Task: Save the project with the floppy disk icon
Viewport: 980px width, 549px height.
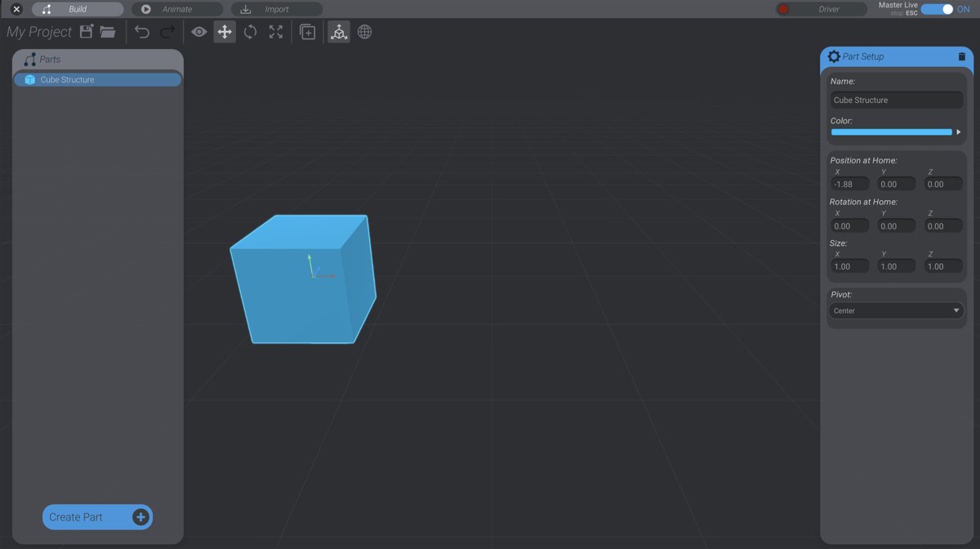Action: pyautogui.click(x=86, y=31)
